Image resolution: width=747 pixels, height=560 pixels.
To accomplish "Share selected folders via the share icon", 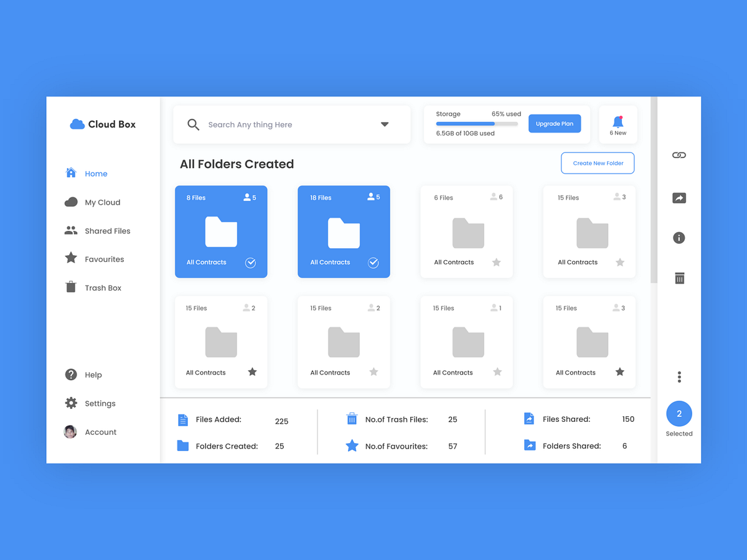I will (679, 197).
